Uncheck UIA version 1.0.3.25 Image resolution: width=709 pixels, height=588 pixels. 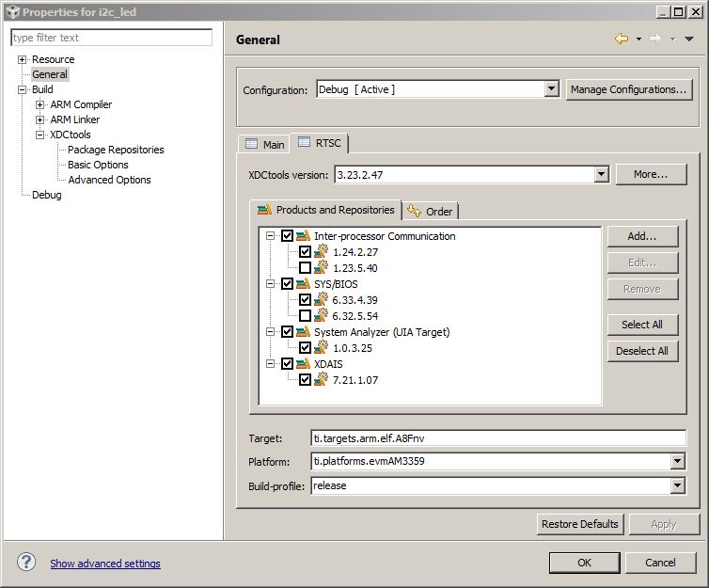306,348
